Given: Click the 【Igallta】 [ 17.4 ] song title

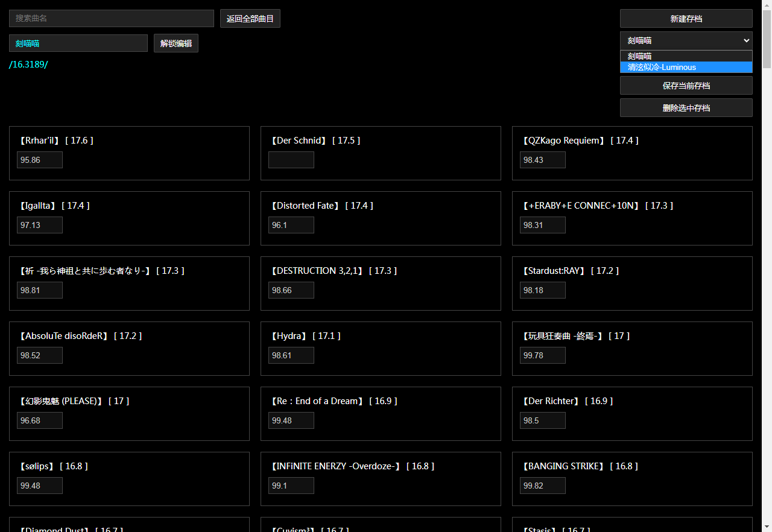Looking at the screenshot, I should [54, 206].
